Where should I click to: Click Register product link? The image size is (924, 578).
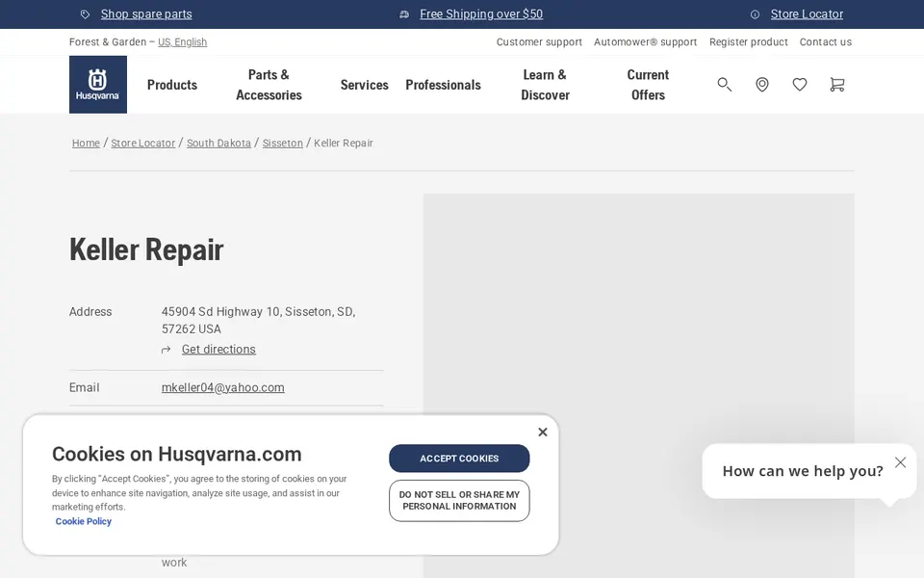(x=749, y=41)
